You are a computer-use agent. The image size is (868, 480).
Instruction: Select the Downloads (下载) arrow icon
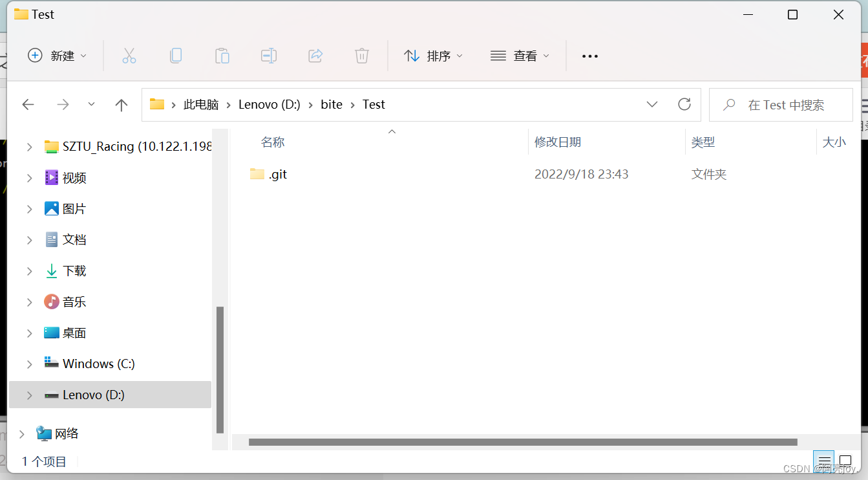(x=52, y=270)
